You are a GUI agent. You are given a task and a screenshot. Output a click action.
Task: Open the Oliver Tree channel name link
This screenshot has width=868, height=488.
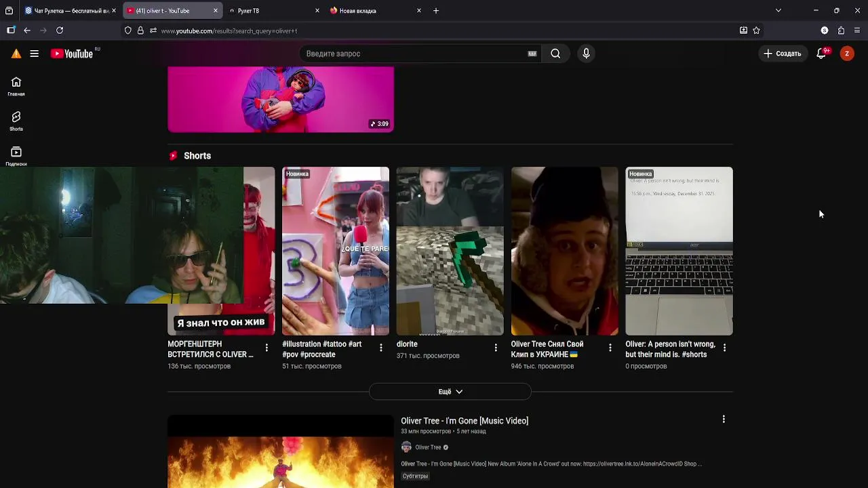tap(428, 447)
